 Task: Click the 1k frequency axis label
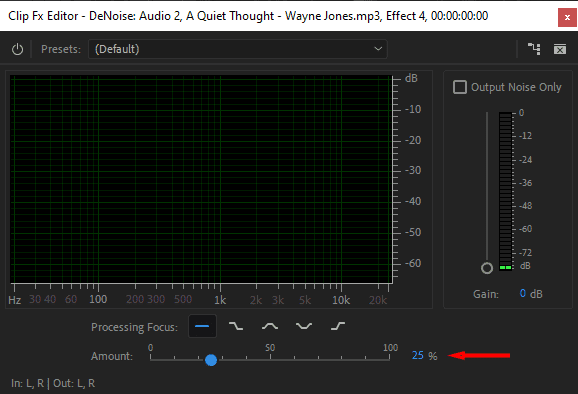click(220, 300)
